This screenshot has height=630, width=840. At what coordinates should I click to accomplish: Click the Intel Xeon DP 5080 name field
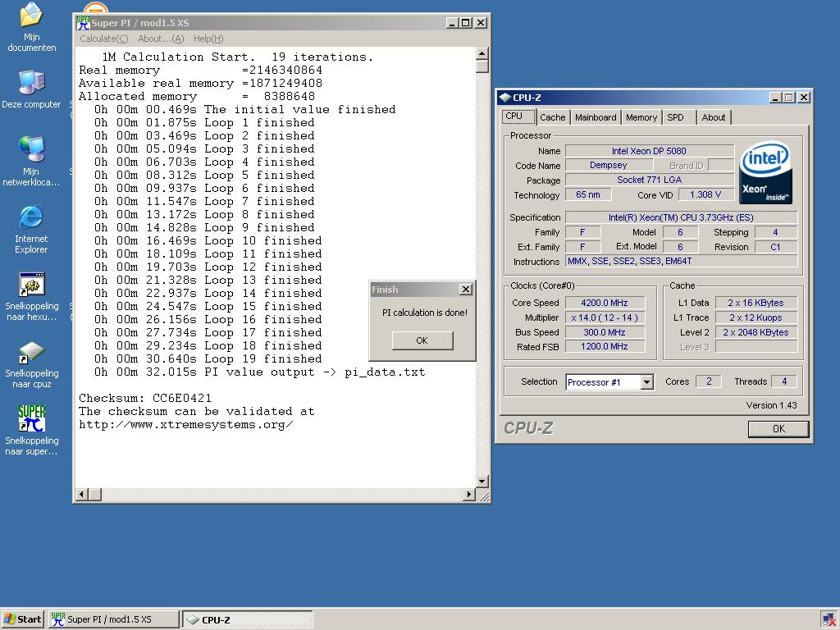[x=650, y=151]
